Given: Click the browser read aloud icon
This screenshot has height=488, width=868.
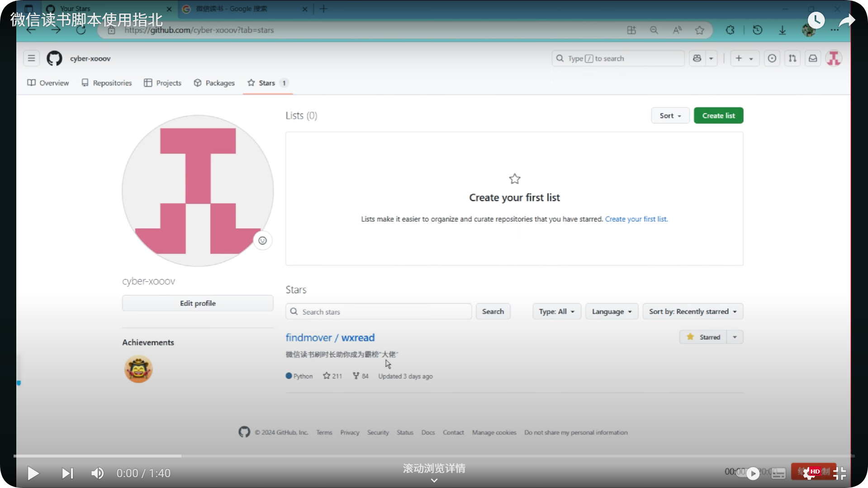Looking at the screenshot, I should 677,30.
